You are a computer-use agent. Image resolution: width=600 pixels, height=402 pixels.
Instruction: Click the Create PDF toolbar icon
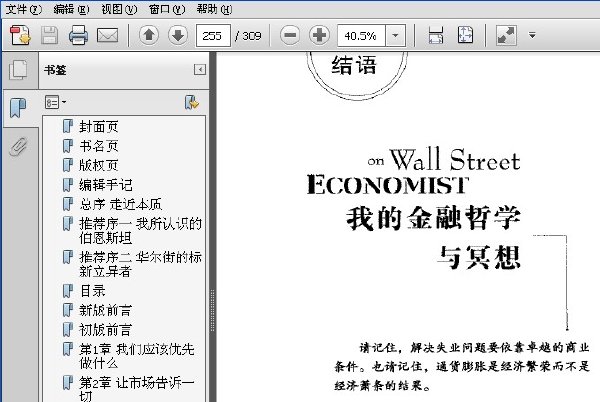(x=20, y=36)
